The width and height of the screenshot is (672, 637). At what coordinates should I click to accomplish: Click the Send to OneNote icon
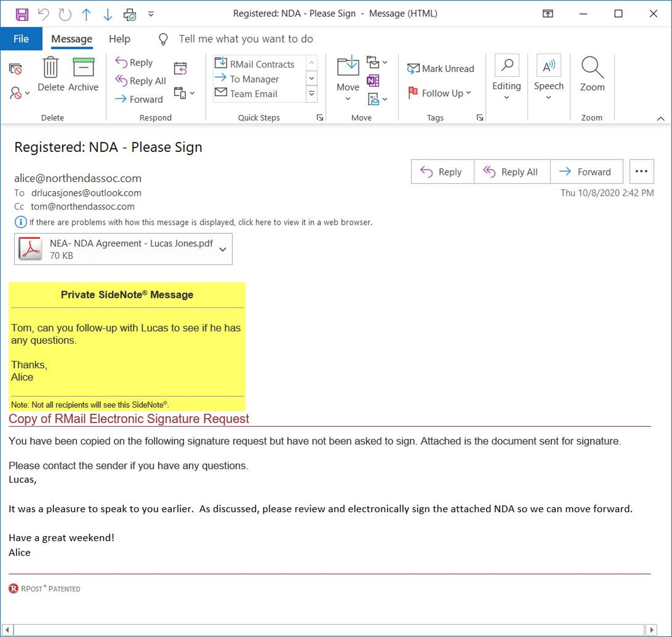(373, 80)
